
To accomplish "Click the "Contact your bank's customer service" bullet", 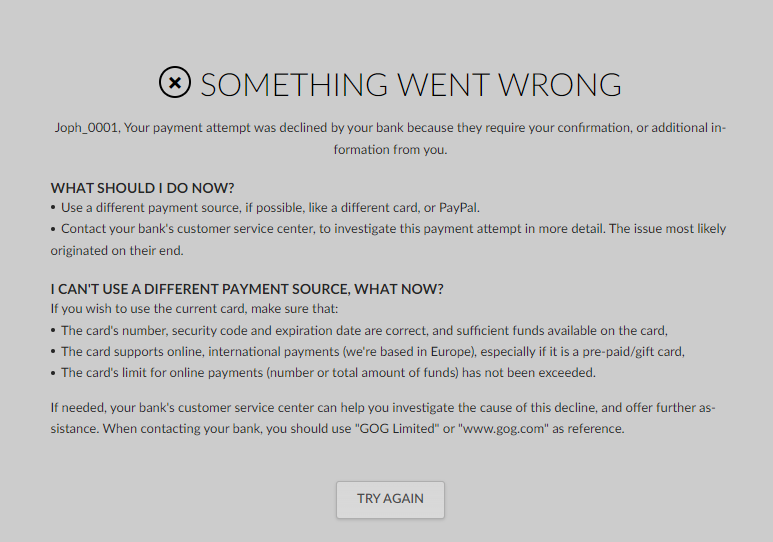I will [388, 229].
